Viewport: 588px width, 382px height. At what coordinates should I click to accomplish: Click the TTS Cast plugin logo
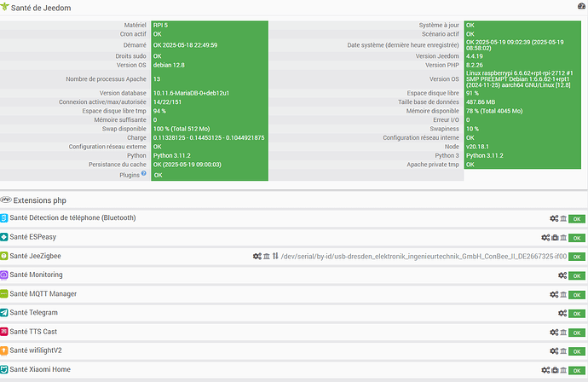(x=3, y=332)
